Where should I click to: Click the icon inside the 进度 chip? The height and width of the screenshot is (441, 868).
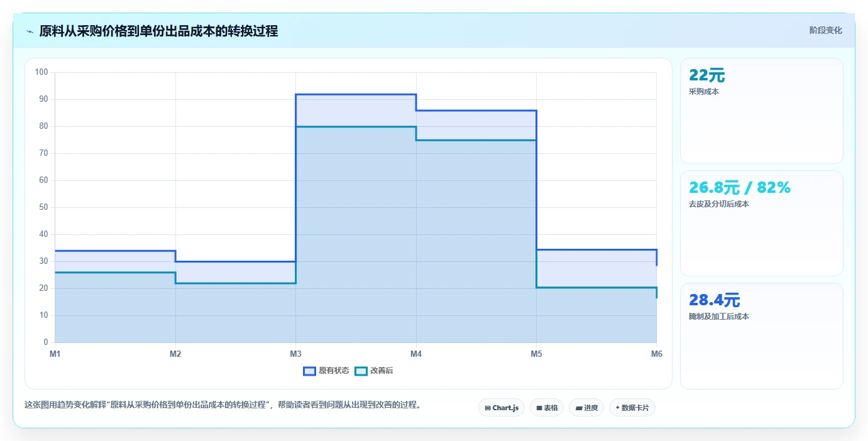coord(578,408)
